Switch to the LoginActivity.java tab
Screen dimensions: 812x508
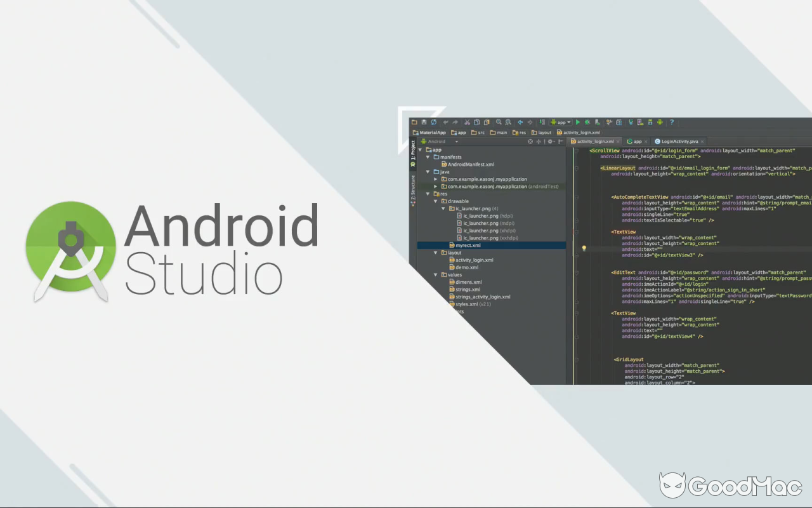(678, 141)
